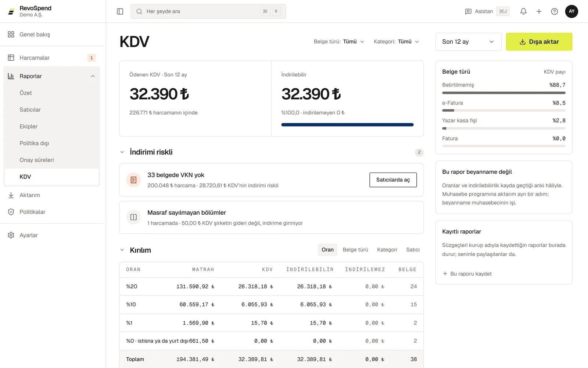Open Politikalar page
Image resolution: width=588 pixels, height=368 pixels.
point(51,212)
